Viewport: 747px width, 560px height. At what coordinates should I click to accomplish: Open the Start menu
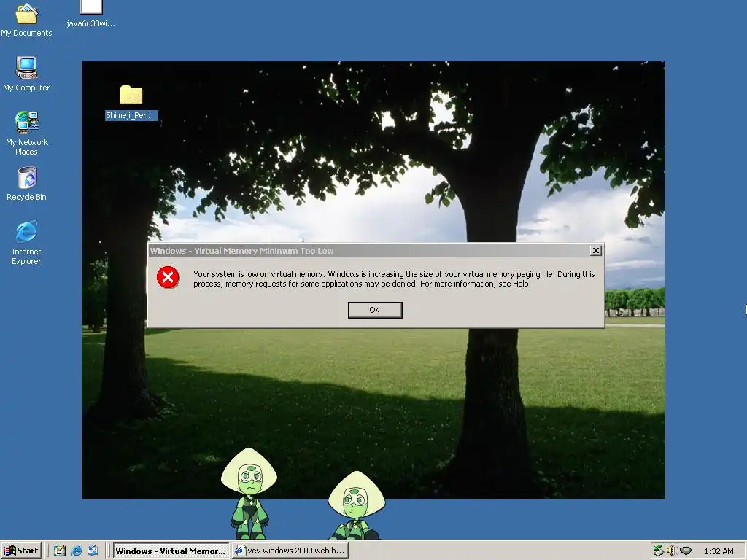[21, 551]
